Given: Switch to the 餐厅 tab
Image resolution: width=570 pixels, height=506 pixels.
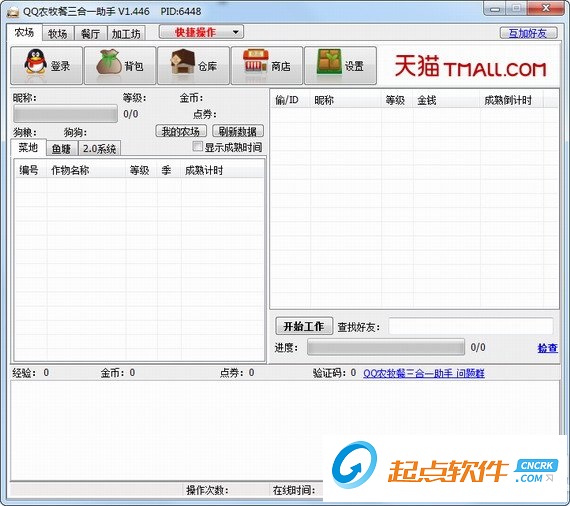Looking at the screenshot, I should click(91, 34).
